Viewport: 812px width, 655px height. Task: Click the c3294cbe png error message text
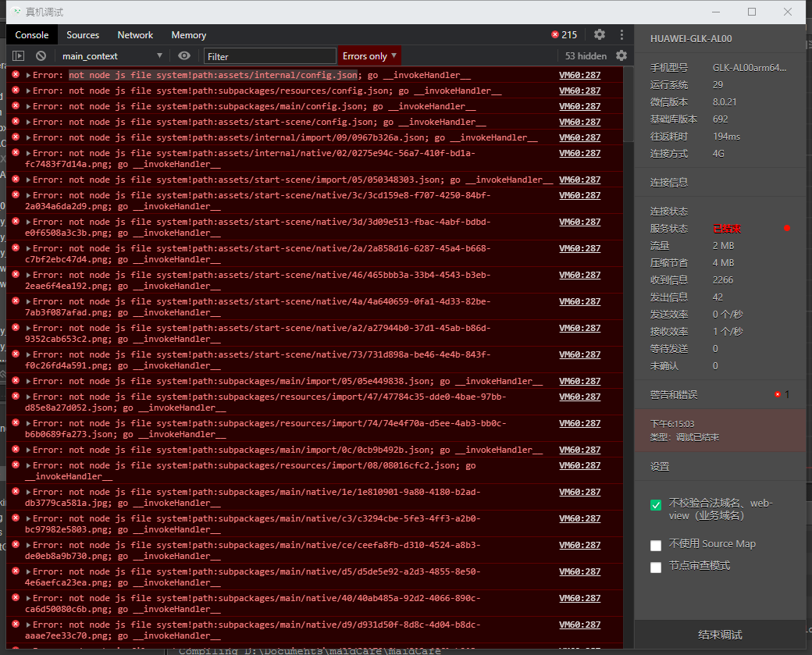(253, 524)
